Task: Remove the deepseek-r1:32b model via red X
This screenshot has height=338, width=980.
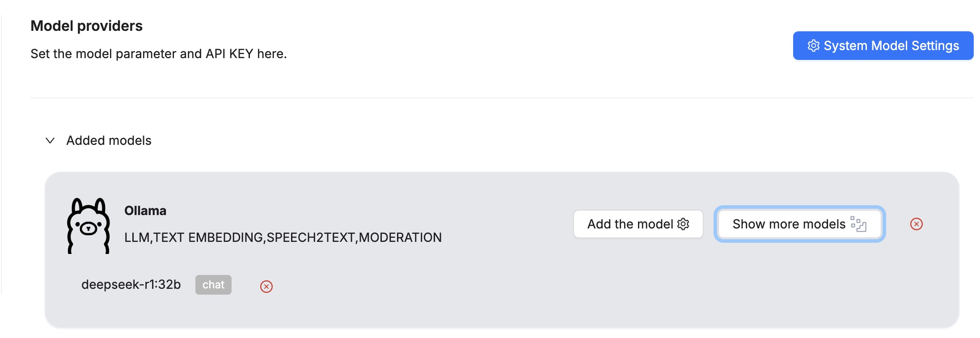Action: point(266,287)
